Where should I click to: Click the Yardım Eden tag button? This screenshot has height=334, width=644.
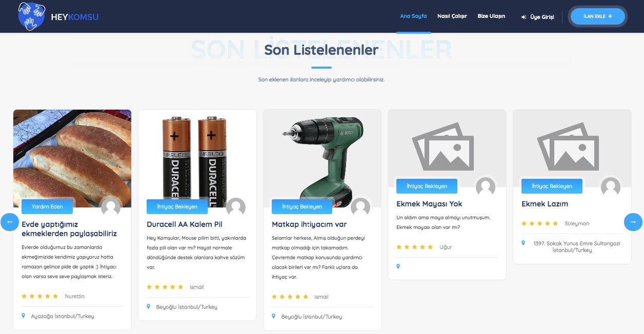47,206
